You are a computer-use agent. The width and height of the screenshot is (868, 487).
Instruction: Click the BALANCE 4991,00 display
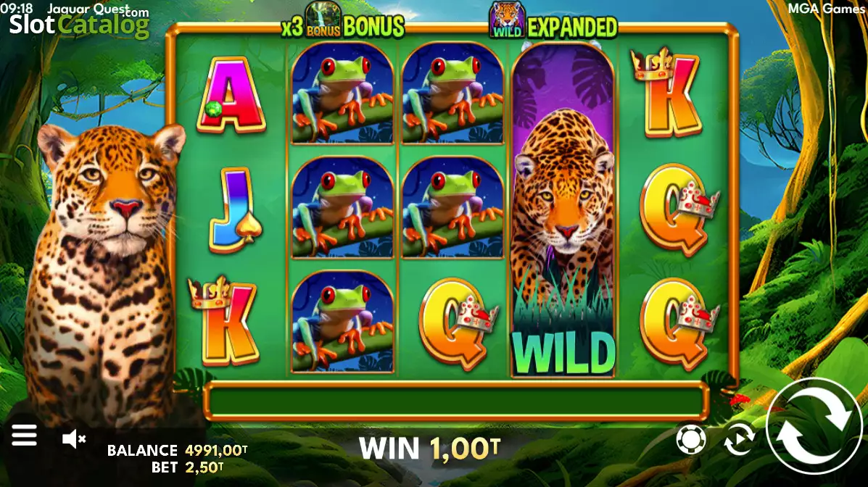[x=177, y=451]
